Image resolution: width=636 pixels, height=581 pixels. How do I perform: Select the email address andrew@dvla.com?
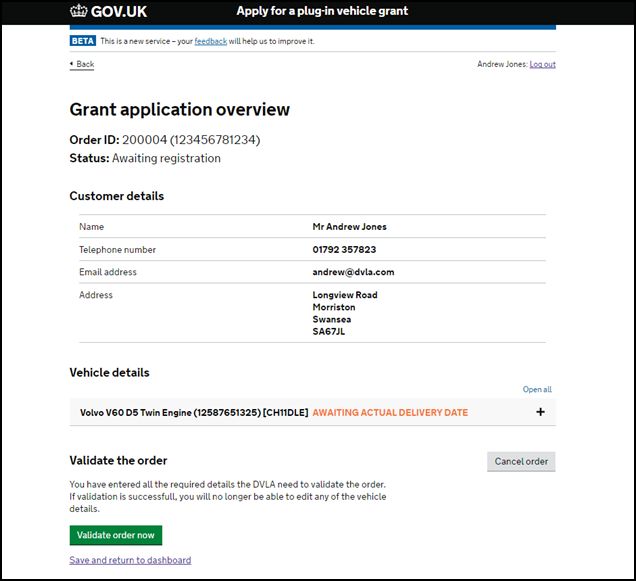click(353, 272)
